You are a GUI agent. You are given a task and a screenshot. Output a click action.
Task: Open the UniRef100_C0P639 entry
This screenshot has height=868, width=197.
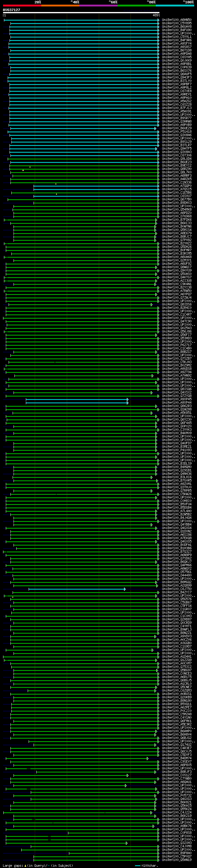pyautogui.click(x=177, y=67)
